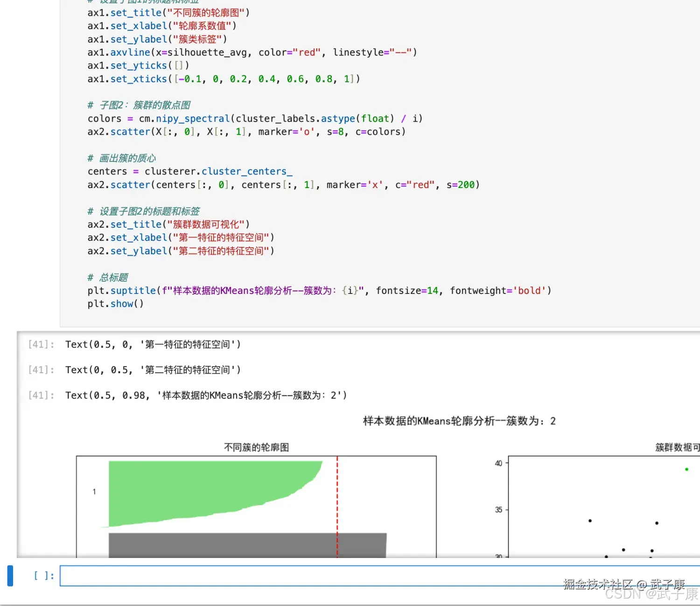Click the blue active-cell marker bar
The width and height of the screenshot is (700, 606).
(10, 576)
